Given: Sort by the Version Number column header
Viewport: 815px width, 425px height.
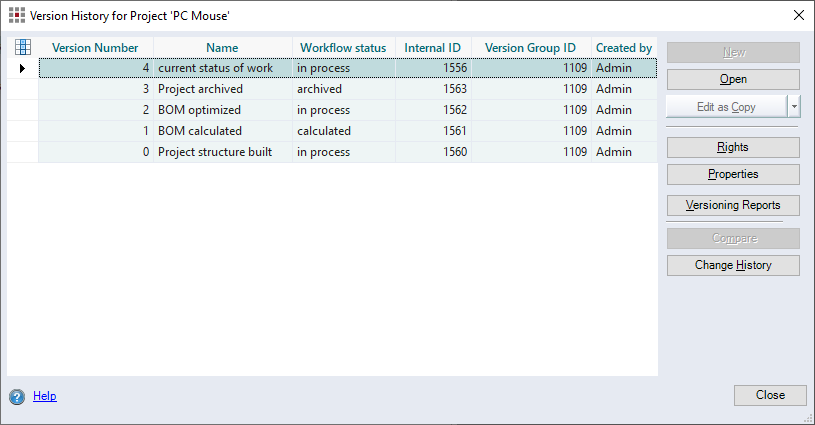Looking at the screenshot, I should 95,48.
